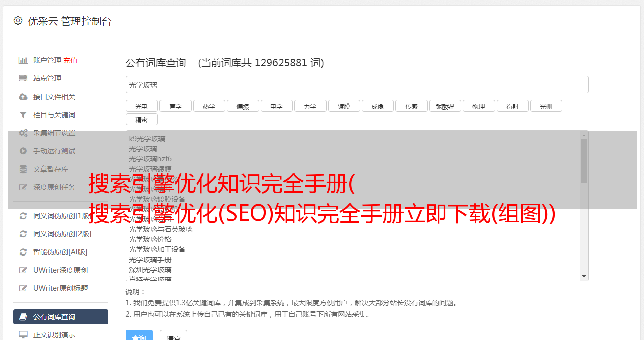Open 账户管理 bar chart icon

pos(23,60)
